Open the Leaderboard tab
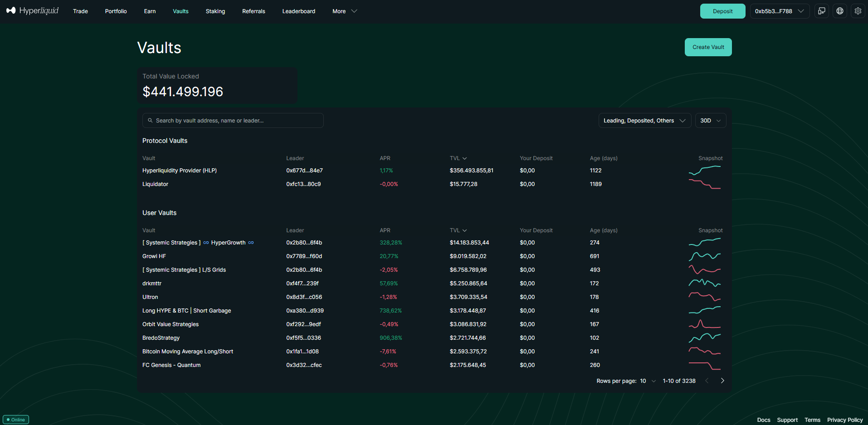868x425 pixels. pos(298,11)
